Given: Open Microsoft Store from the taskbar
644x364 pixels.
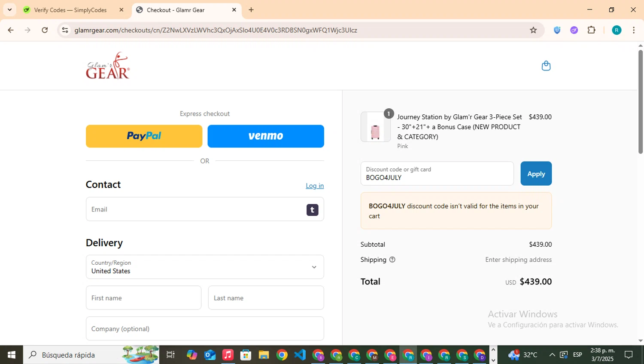Looking at the screenshot, I should (x=246, y=355).
